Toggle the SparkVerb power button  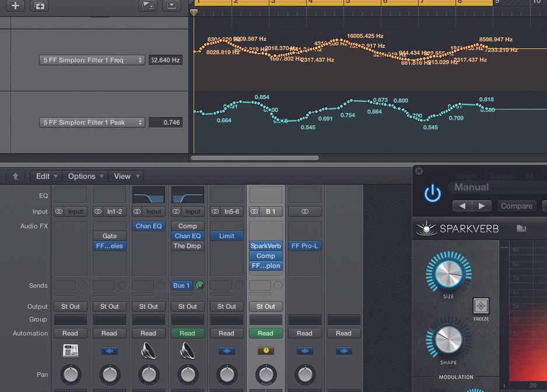[x=432, y=192]
